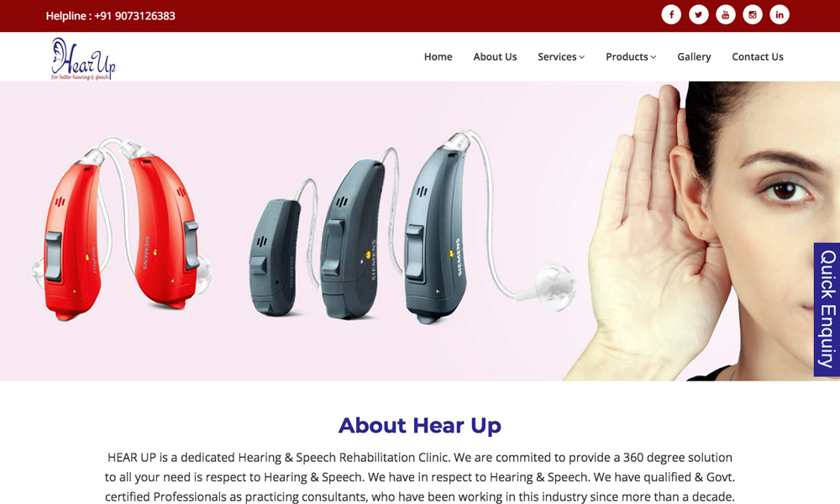This screenshot has height=504, width=840.
Task: Navigate to Contact Us
Action: click(x=758, y=57)
